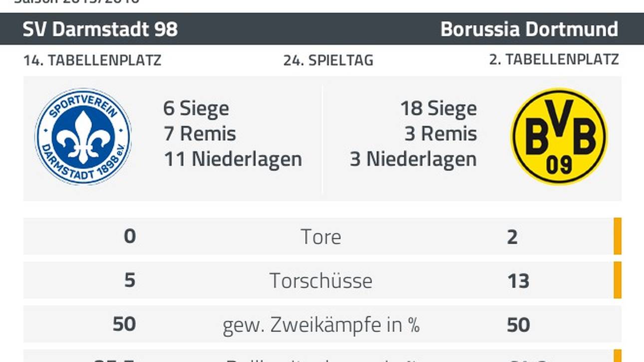644x362 pixels.
Task: Click the orange bar beside Tore row
Action: coord(618,236)
